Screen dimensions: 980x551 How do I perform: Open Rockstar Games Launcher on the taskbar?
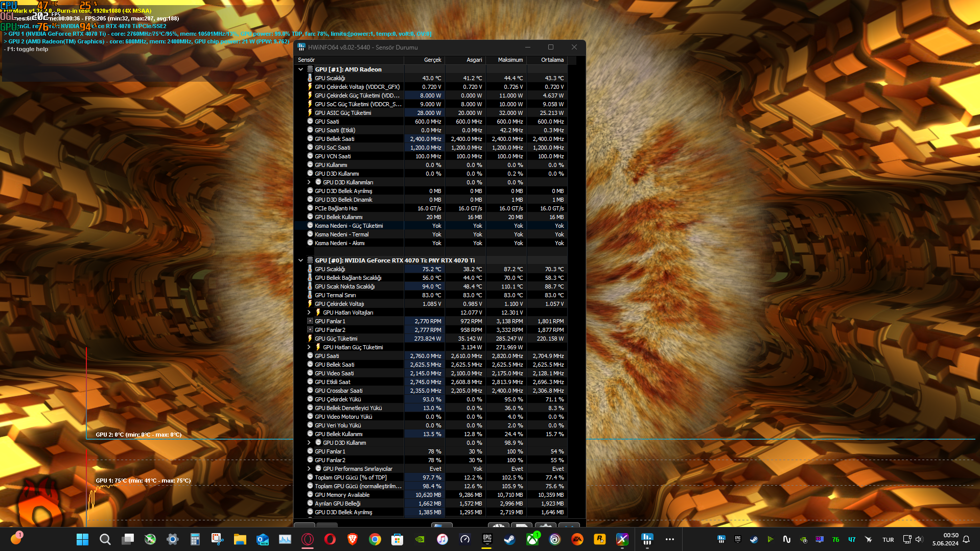(x=600, y=539)
